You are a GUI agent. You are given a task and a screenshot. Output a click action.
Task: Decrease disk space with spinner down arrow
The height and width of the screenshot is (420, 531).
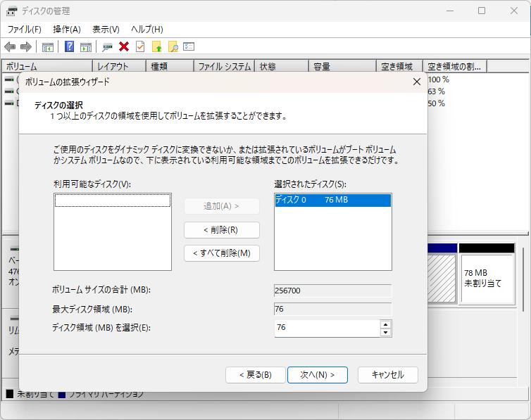386,332
